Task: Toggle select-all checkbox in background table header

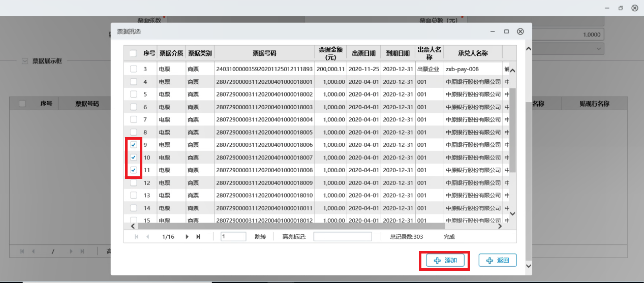Action: click(22, 104)
